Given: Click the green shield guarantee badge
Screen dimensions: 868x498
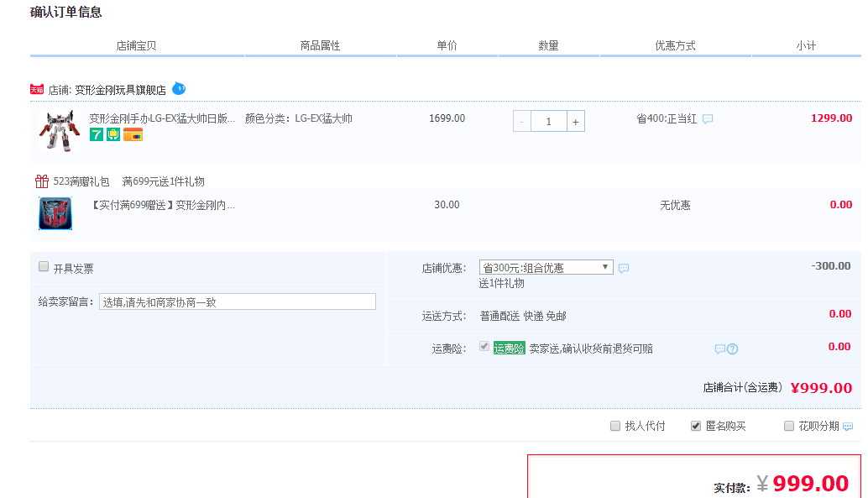Looking at the screenshot, I should (113, 134).
